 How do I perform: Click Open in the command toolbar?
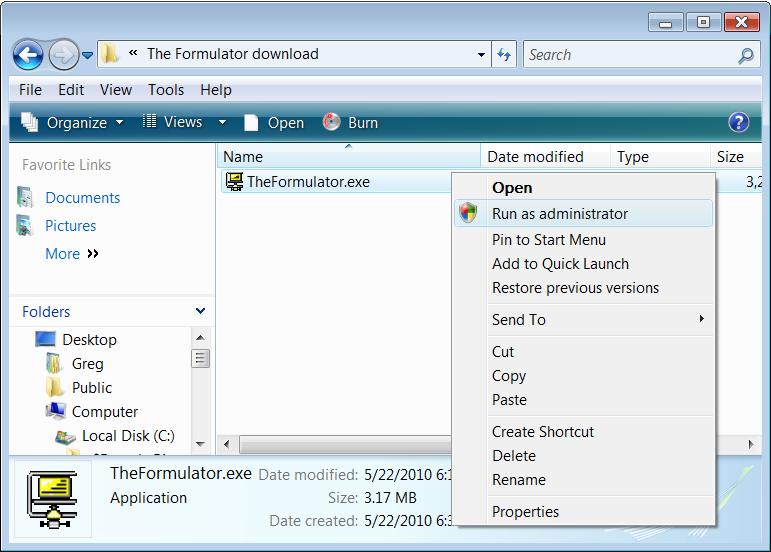click(x=274, y=123)
